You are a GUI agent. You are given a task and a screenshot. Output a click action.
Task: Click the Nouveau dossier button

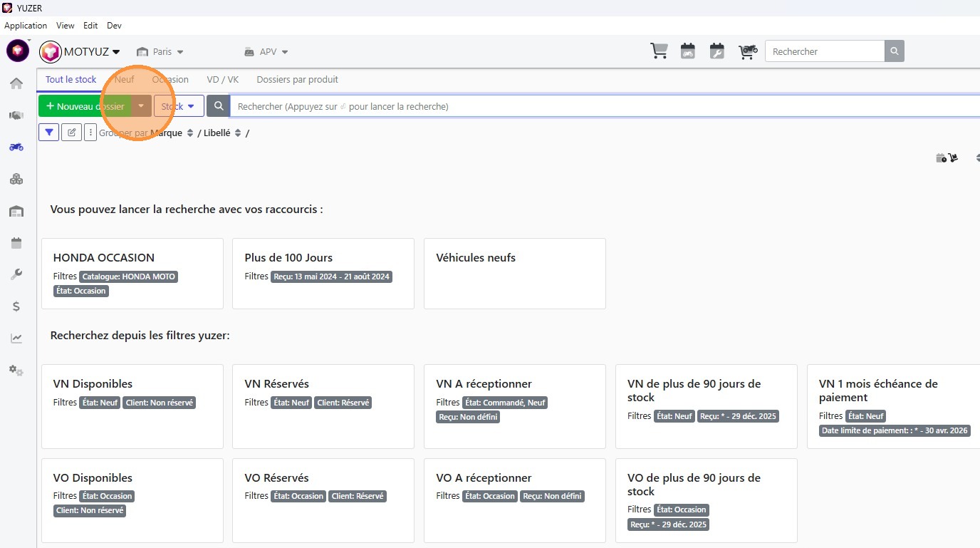pyautogui.click(x=85, y=106)
